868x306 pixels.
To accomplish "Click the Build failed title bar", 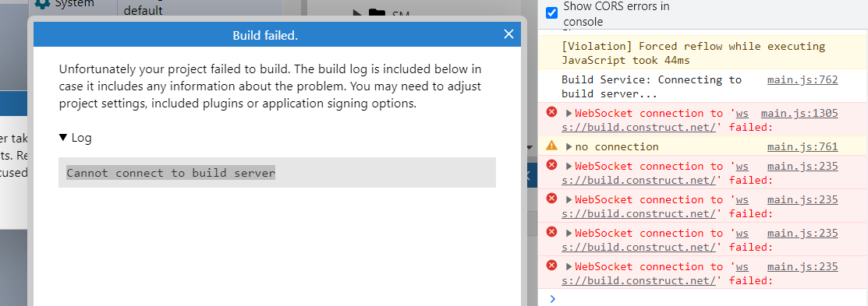I will click(265, 35).
